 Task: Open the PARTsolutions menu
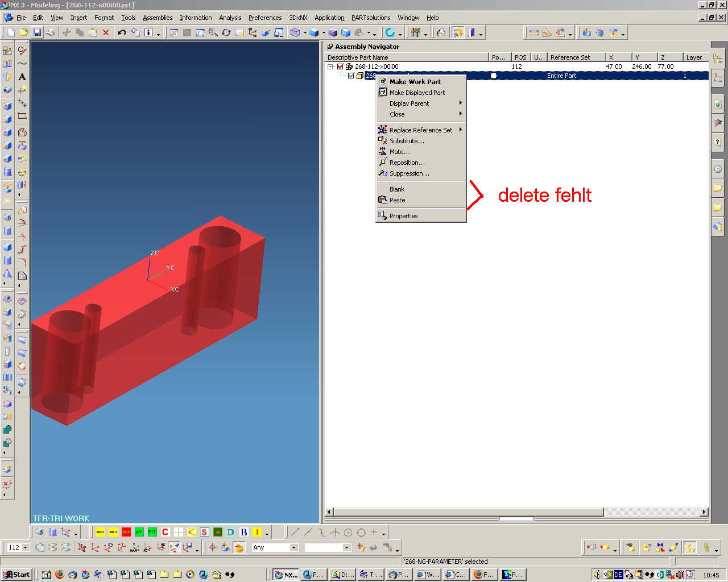click(x=371, y=18)
